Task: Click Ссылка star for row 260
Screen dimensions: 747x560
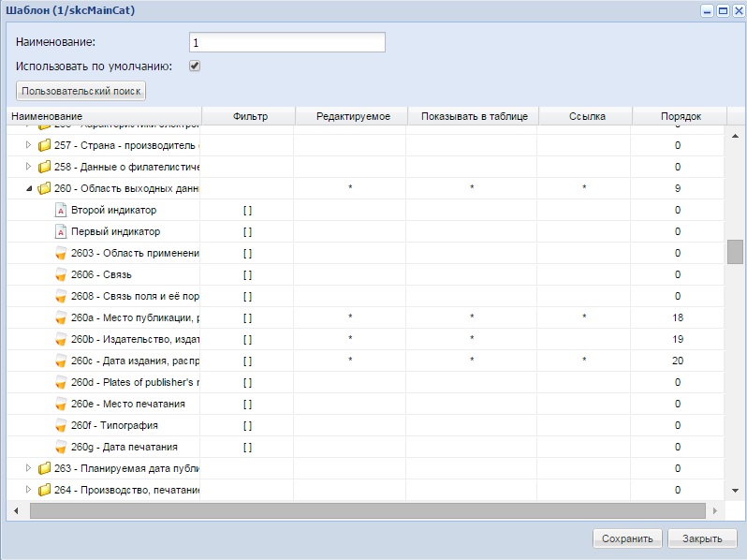Action: [x=584, y=188]
